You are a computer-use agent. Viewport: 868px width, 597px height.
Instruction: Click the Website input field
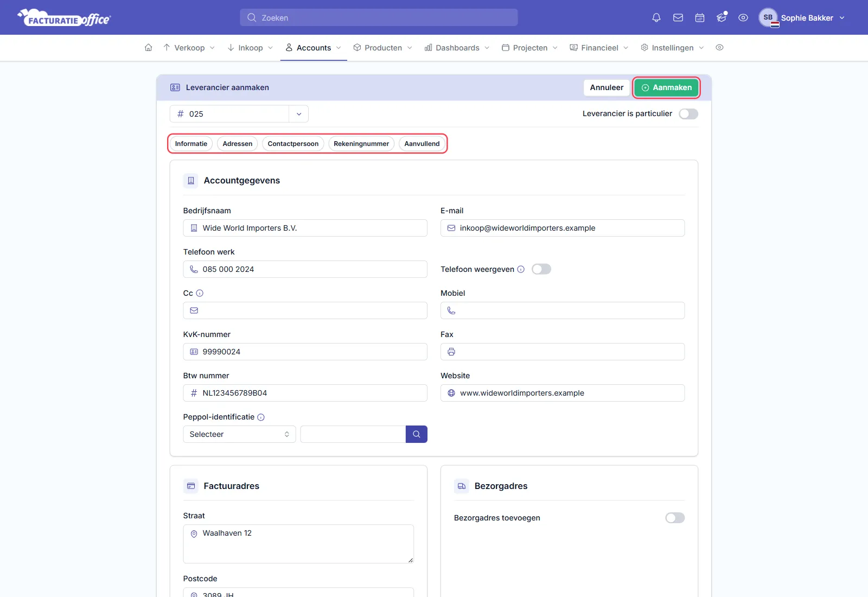563,393
